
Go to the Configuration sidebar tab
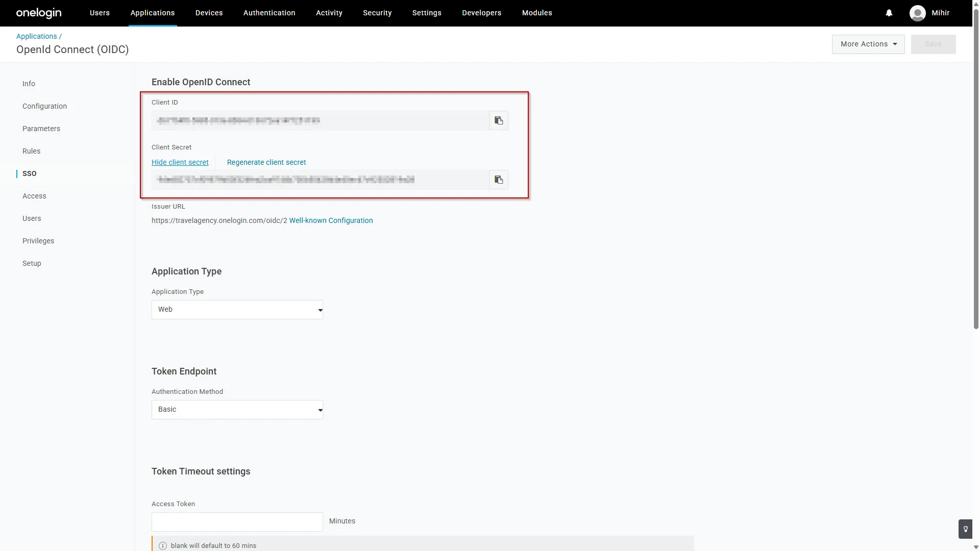(x=44, y=106)
